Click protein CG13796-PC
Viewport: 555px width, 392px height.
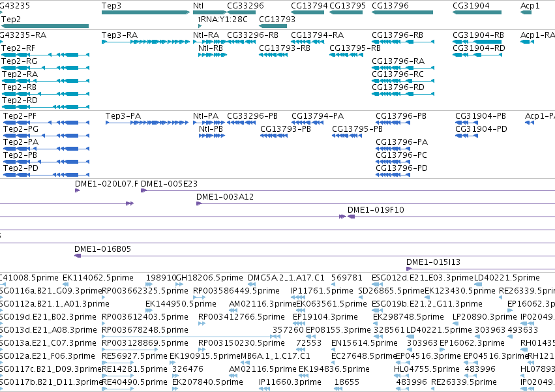(x=393, y=162)
